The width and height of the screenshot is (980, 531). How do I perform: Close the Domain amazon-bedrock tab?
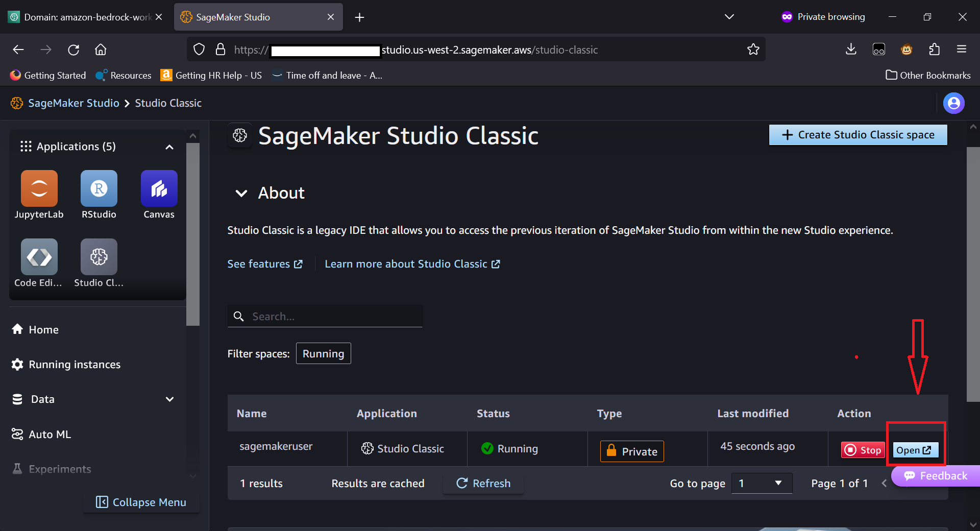click(x=159, y=17)
